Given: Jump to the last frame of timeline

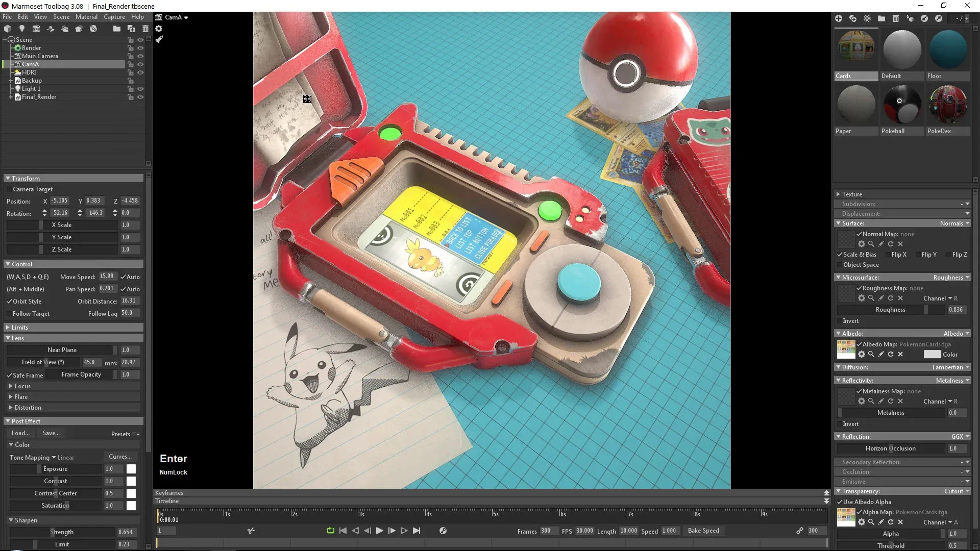Looking at the screenshot, I should coord(416,531).
